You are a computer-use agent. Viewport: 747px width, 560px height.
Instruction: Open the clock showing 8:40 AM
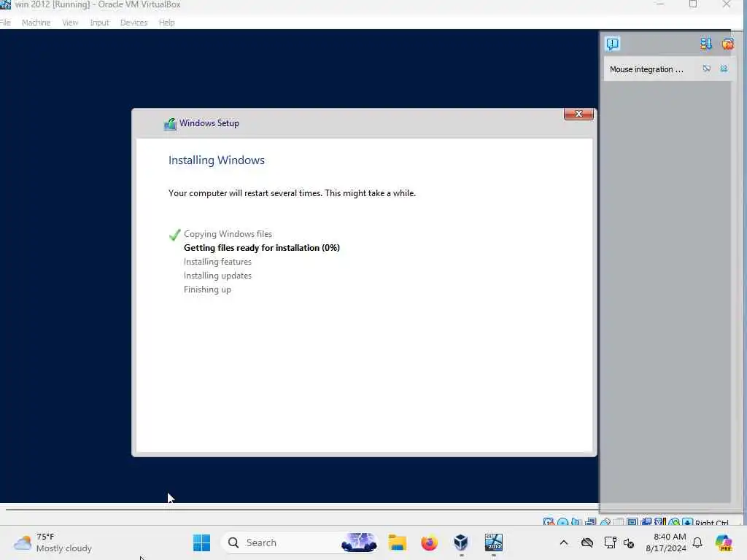pos(666,542)
